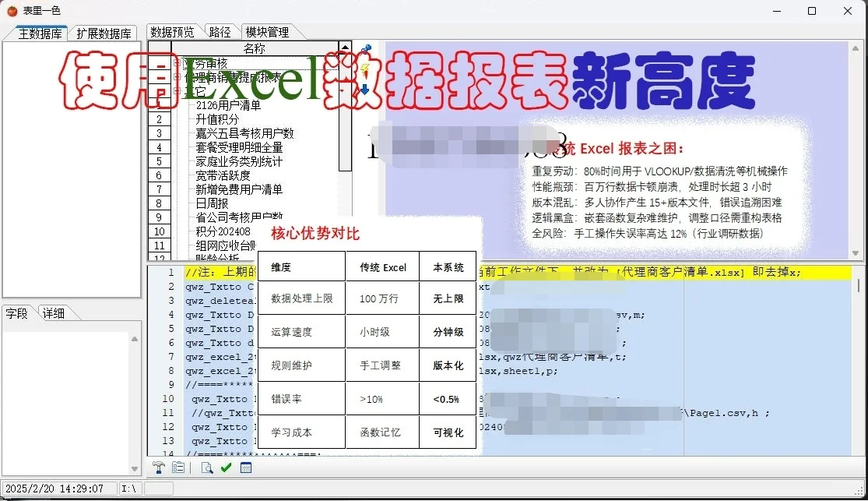Expand the tree node ending in 审核
The width and height of the screenshot is (868, 501).
(177, 62)
